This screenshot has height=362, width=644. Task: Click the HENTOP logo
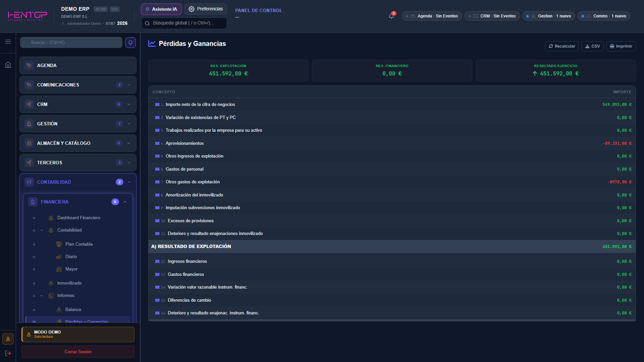coord(28,16)
